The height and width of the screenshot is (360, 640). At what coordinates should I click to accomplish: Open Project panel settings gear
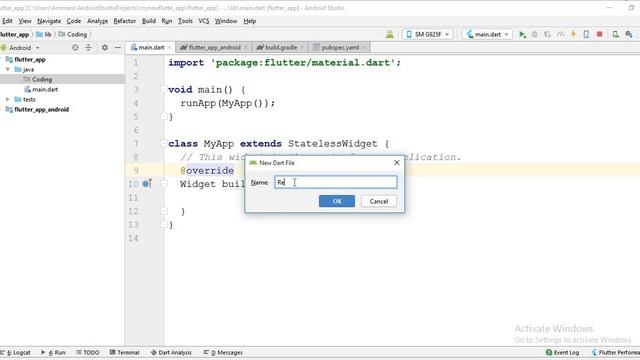pyautogui.click(x=104, y=48)
